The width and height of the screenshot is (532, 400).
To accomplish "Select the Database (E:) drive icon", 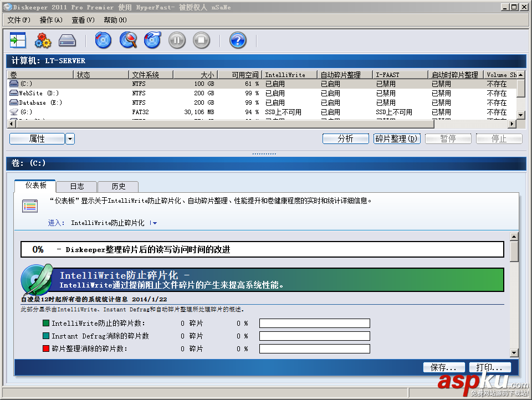I will coord(14,102).
